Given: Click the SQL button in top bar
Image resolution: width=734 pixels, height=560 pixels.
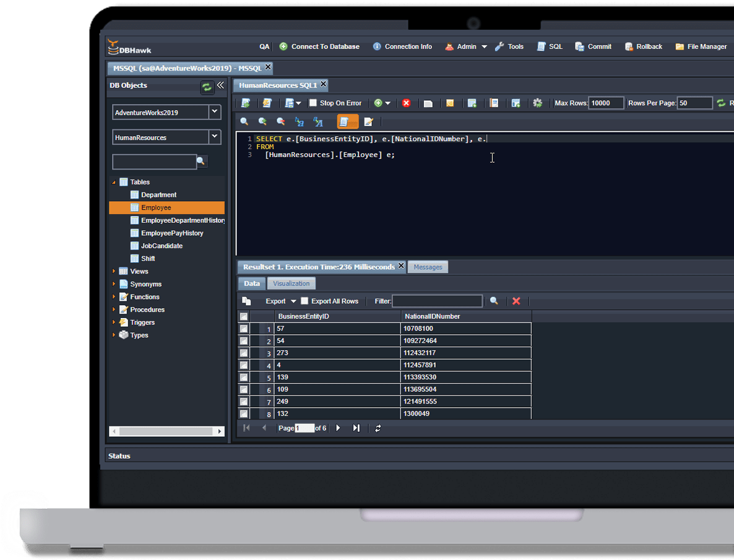Looking at the screenshot, I should point(550,47).
